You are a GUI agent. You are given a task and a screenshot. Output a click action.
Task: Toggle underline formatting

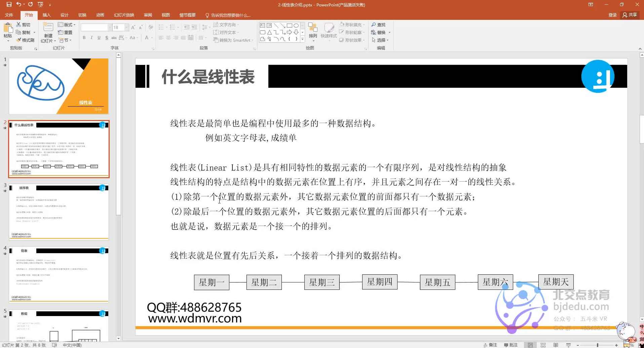99,38
